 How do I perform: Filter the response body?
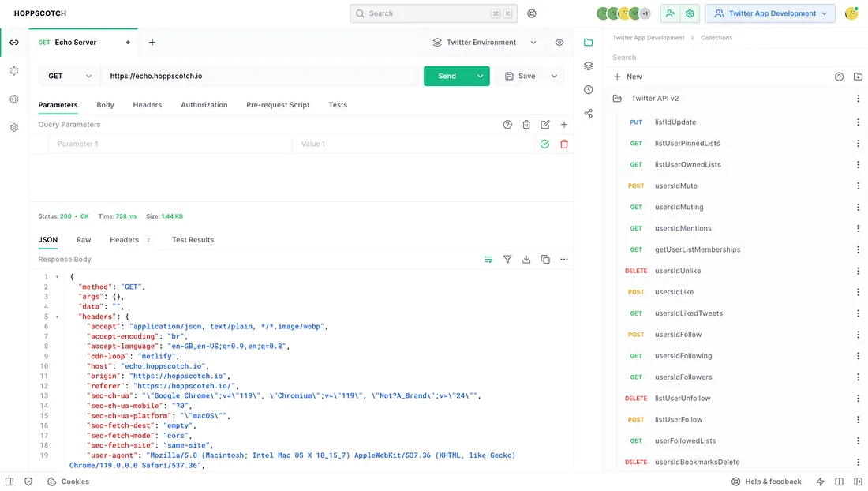pyautogui.click(x=507, y=260)
